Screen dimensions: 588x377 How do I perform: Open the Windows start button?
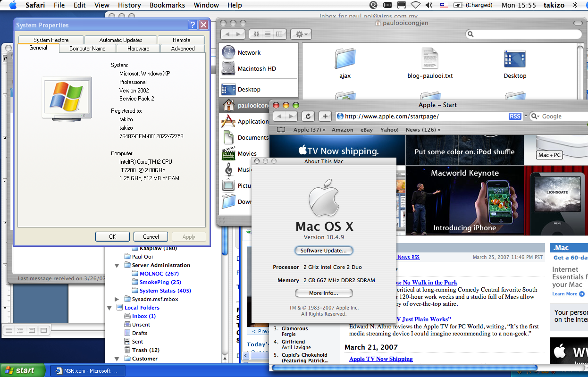click(x=23, y=370)
